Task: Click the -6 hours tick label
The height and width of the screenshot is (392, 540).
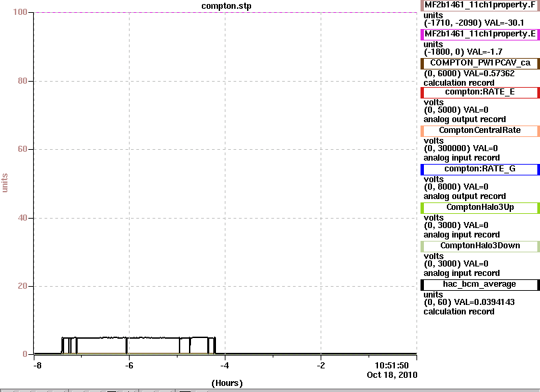Action: (129, 366)
